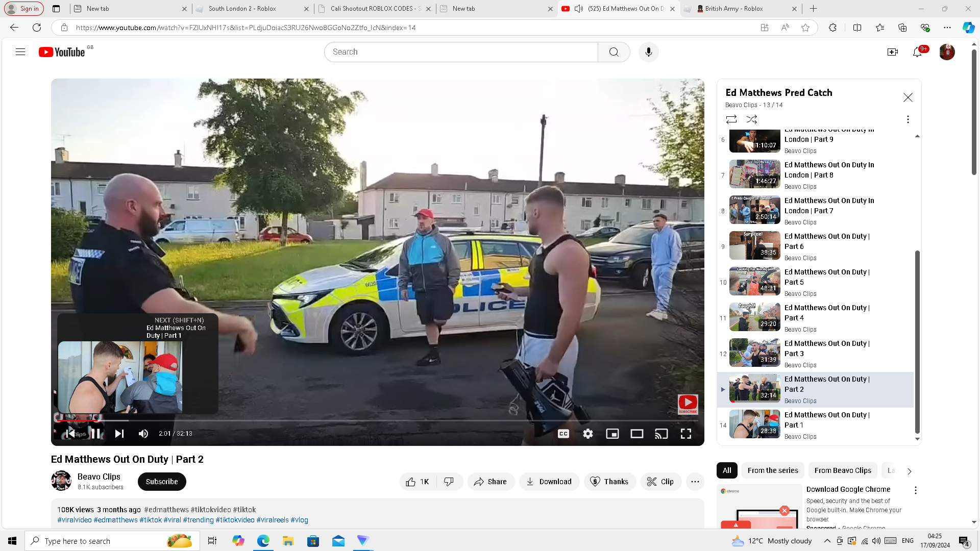Viewport: 980px width, 551px height.
Task: Open the #viralvideo hashtag link
Action: coord(75,520)
